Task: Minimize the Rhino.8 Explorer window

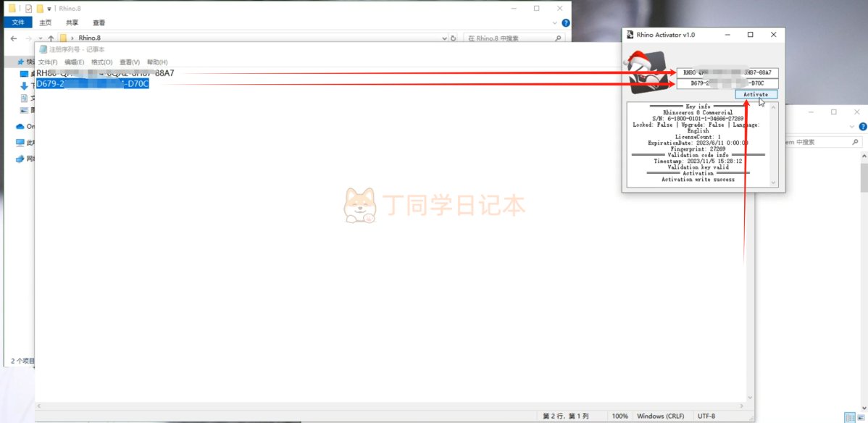Action: (x=512, y=8)
